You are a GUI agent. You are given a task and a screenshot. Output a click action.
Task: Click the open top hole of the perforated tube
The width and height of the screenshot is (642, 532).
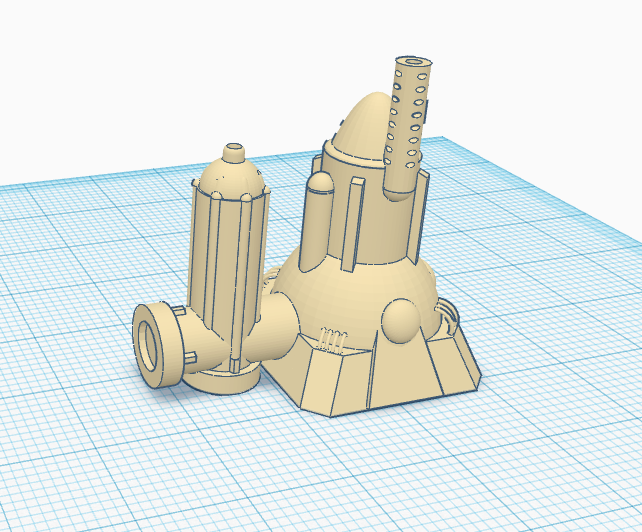tap(414, 62)
